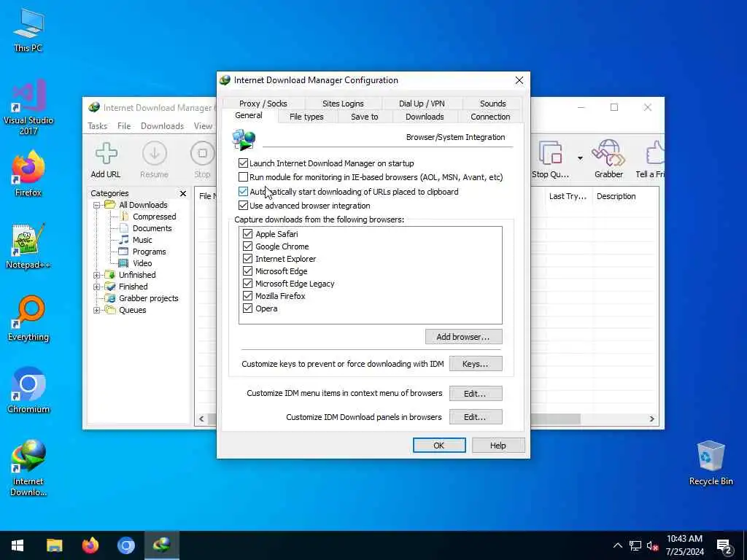This screenshot has width=747, height=560.
Task: Switch to the Connection tab
Action: tap(490, 117)
